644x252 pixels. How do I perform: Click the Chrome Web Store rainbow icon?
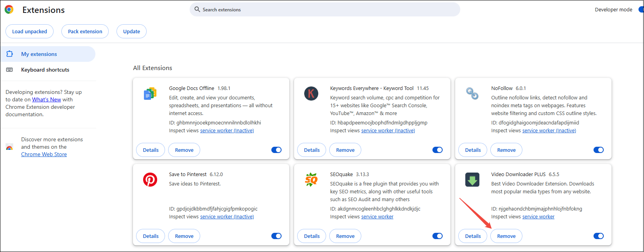point(9,148)
